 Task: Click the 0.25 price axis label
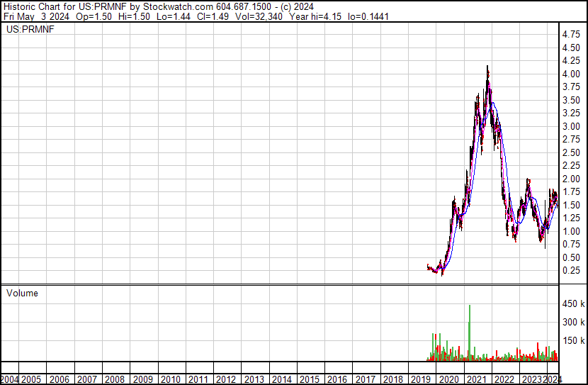[x=571, y=271]
